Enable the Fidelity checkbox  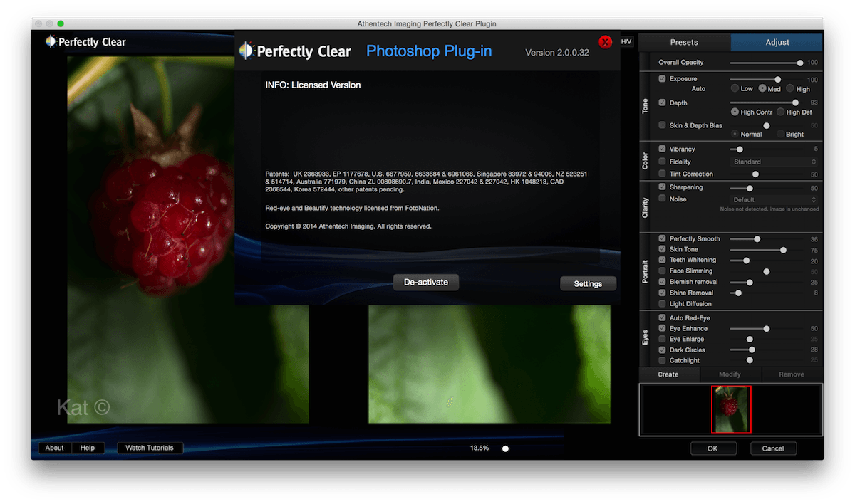click(x=663, y=162)
